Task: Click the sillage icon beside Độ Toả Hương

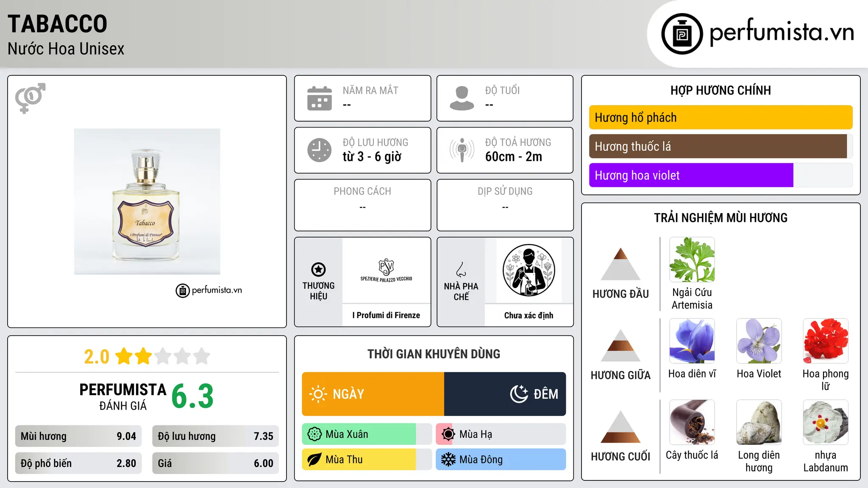Action: [462, 150]
